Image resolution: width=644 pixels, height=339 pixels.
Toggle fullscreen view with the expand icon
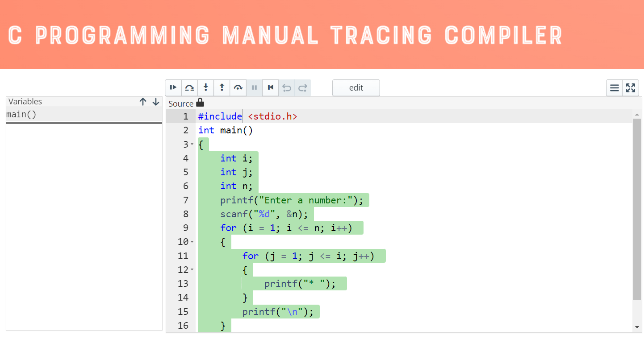point(630,88)
